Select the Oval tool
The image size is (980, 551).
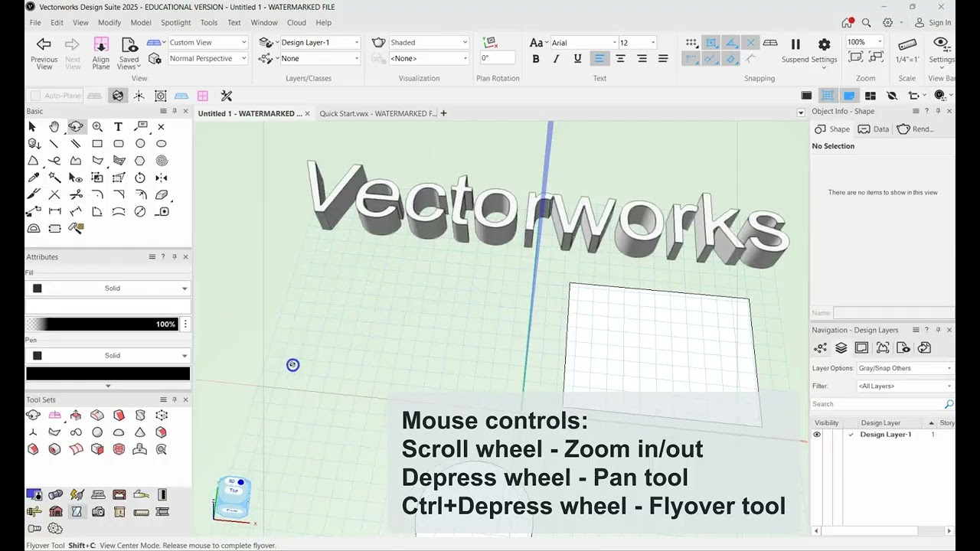[x=162, y=144]
